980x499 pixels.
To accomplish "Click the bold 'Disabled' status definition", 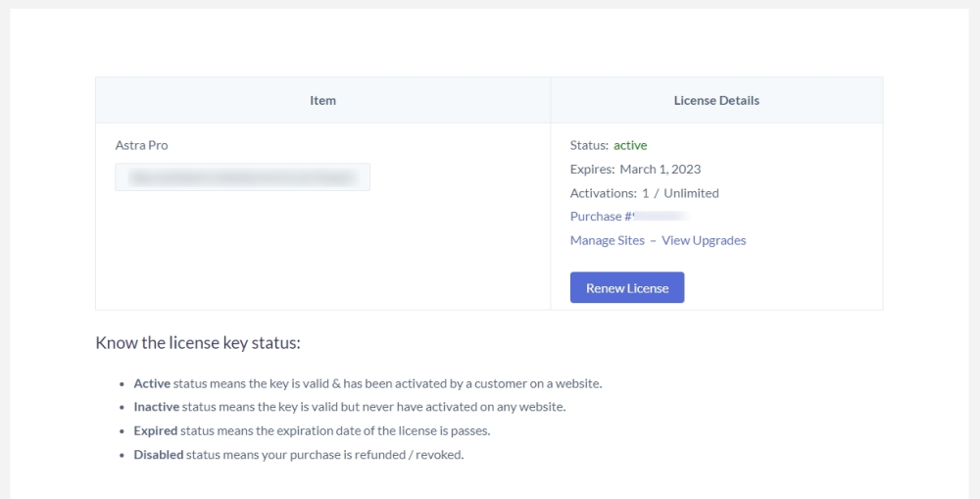I will pos(158,455).
